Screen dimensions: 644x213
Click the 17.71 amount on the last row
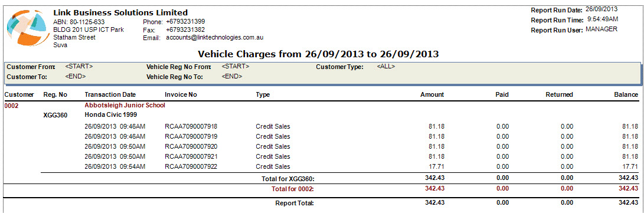437,166
